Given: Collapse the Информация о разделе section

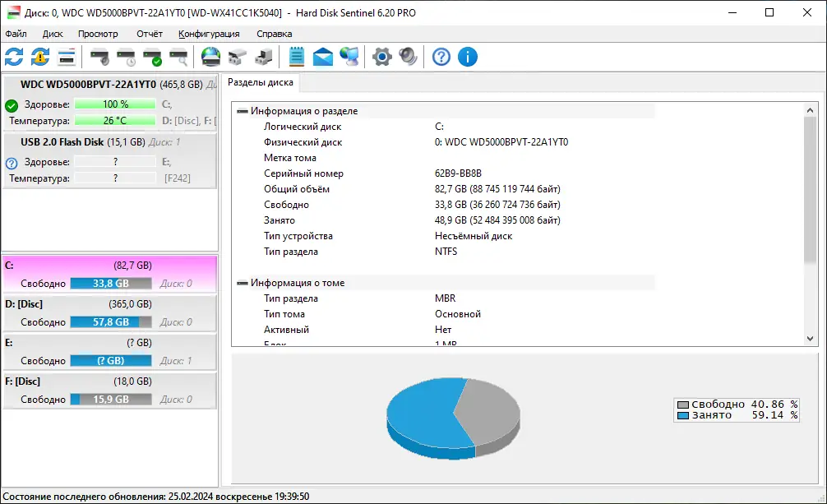Looking at the screenshot, I should 243,111.
